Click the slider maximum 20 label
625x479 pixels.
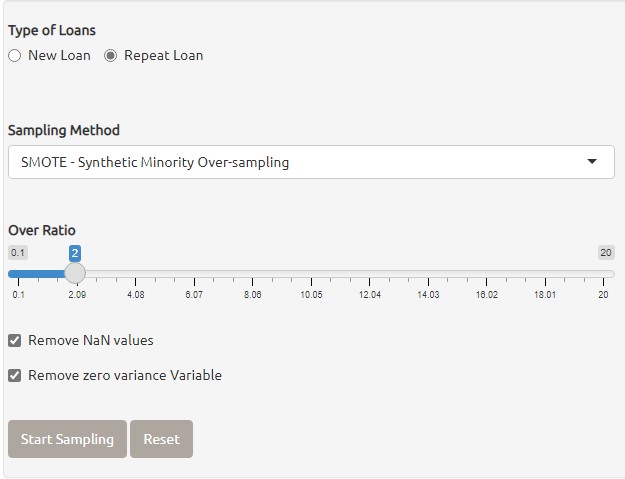click(606, 253)
